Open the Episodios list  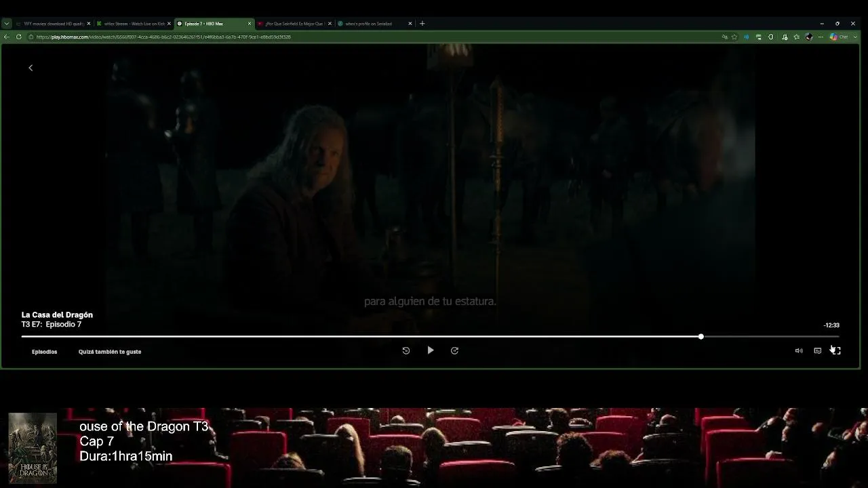point(45,352)
